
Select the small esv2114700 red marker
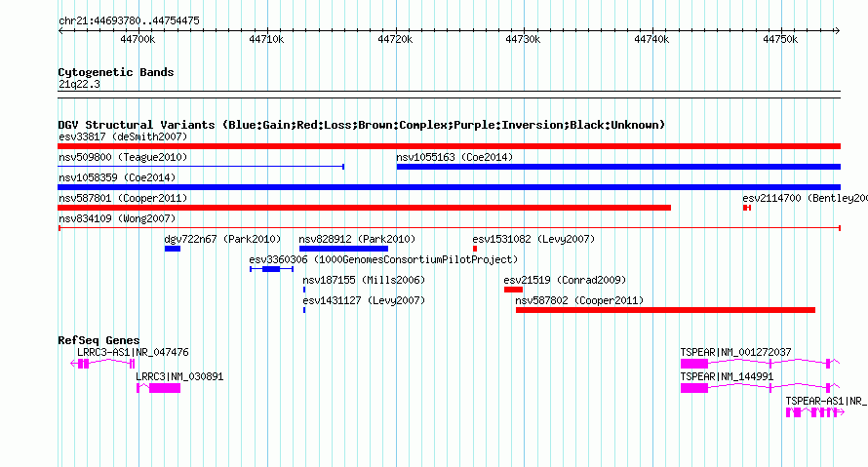click(x=747, y=208)
